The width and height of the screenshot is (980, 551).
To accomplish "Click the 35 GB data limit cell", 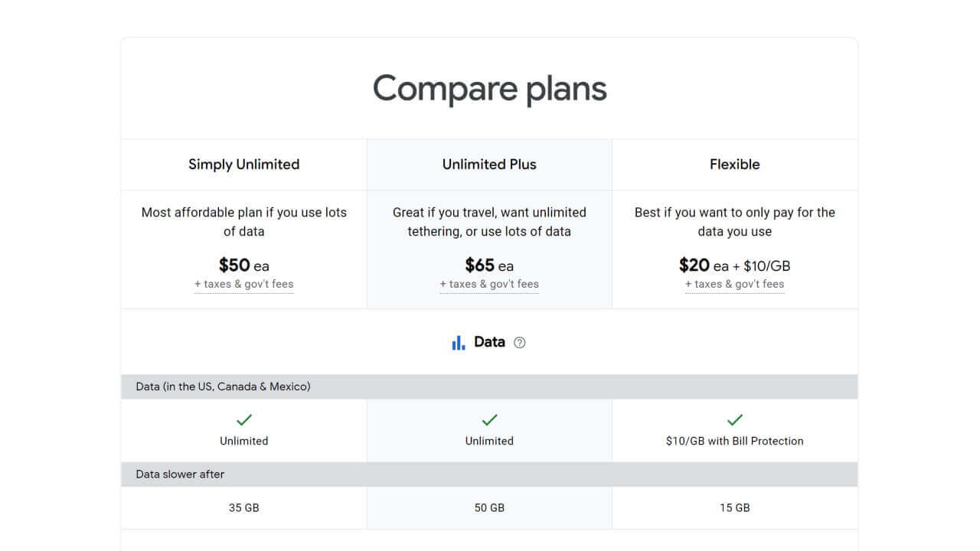I will click(x=243, y=508).
